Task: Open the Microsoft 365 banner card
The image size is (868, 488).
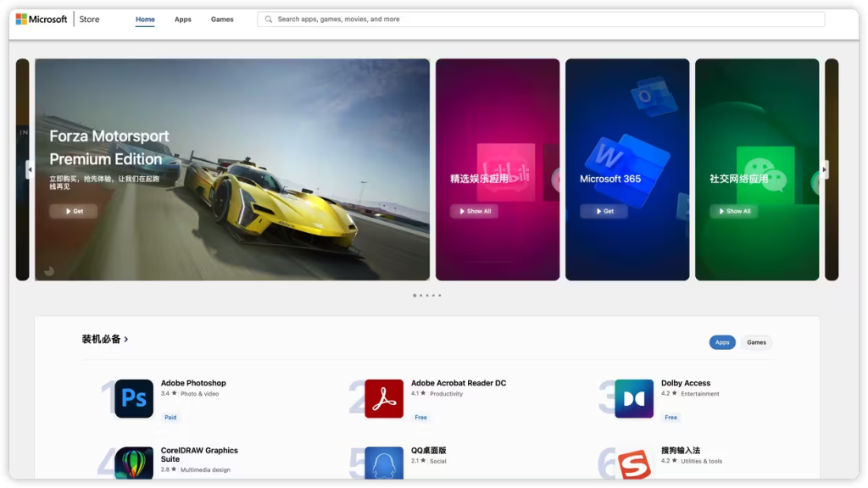Action: [x=627, y=169]
